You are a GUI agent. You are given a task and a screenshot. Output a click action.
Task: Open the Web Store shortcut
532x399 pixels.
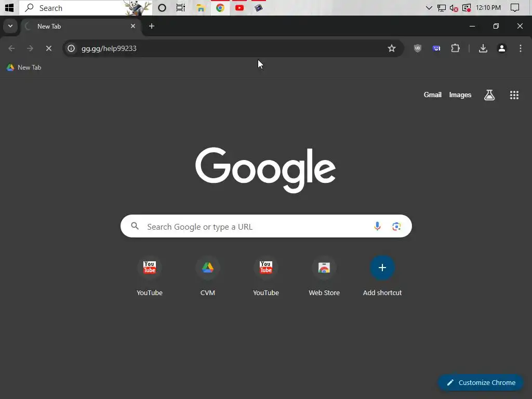[x=324, y=275]
